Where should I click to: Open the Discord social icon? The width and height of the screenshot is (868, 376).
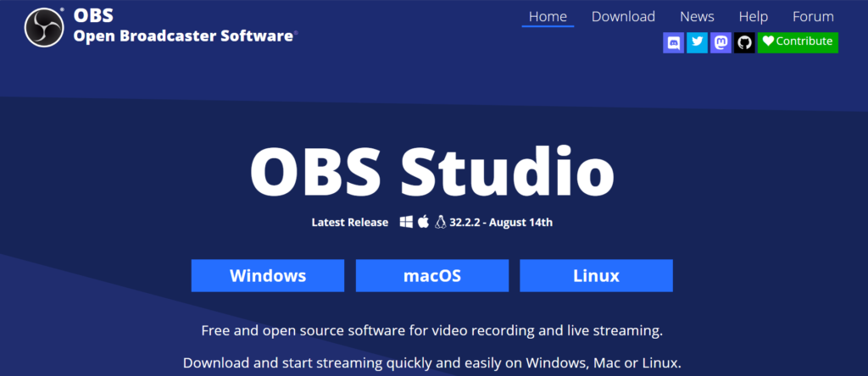(674, 42)
